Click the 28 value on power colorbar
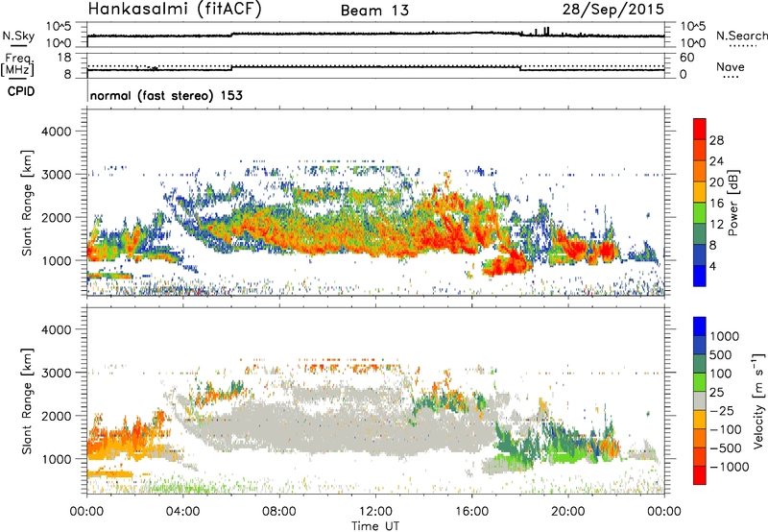768x532 pixels. pyautogui.click(x=716, y=140)
